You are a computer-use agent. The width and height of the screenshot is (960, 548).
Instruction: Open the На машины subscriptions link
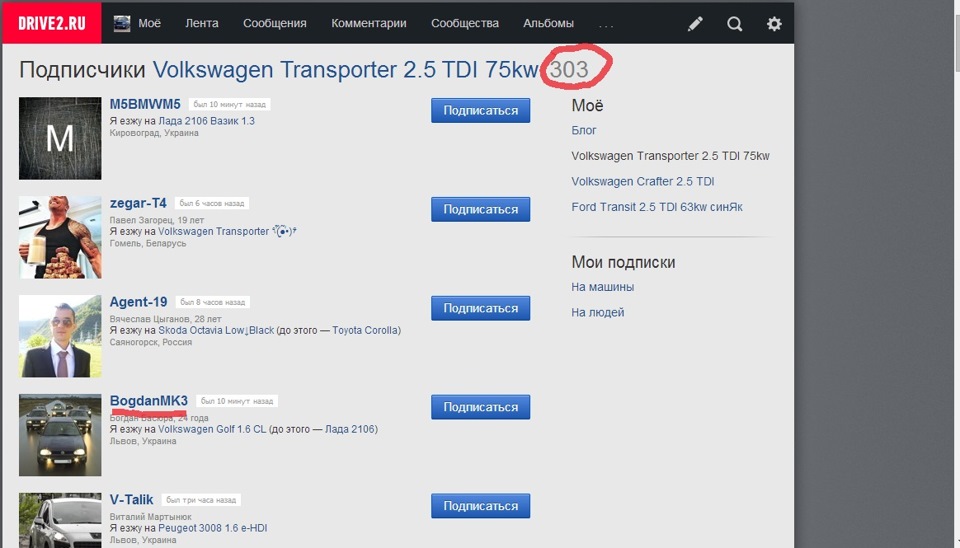coord(602,287)
